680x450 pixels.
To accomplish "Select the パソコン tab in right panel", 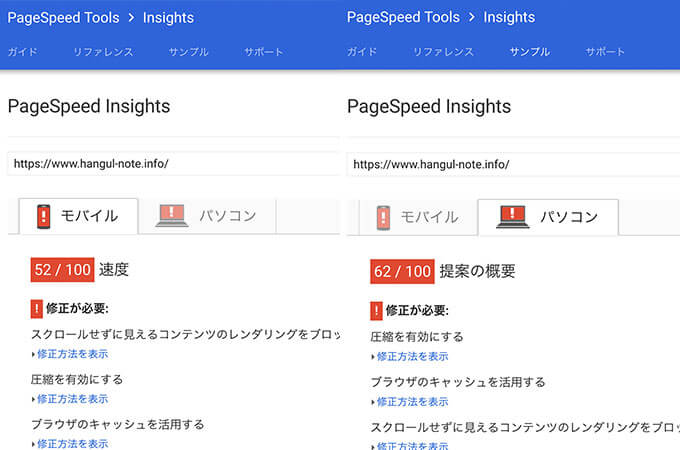I will [548, 218].
